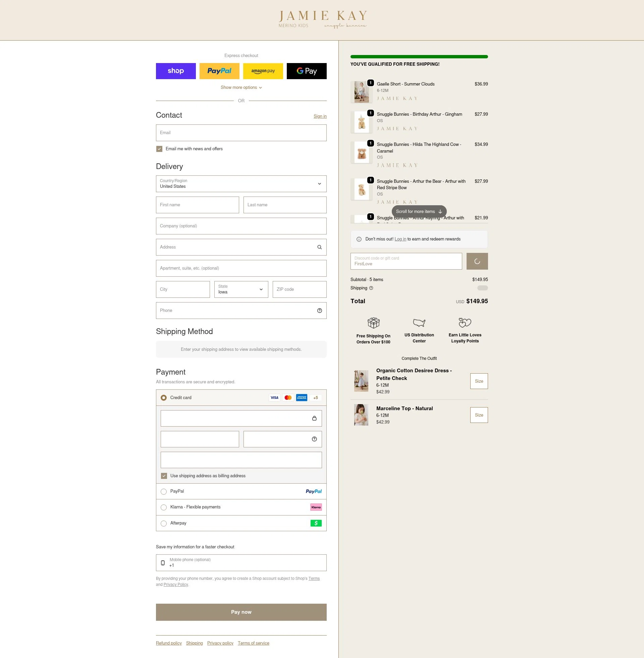Screen dimensions: 644x658
Task: Pay with Shop Pay express checkout
Action: click(x=175, y=71)
